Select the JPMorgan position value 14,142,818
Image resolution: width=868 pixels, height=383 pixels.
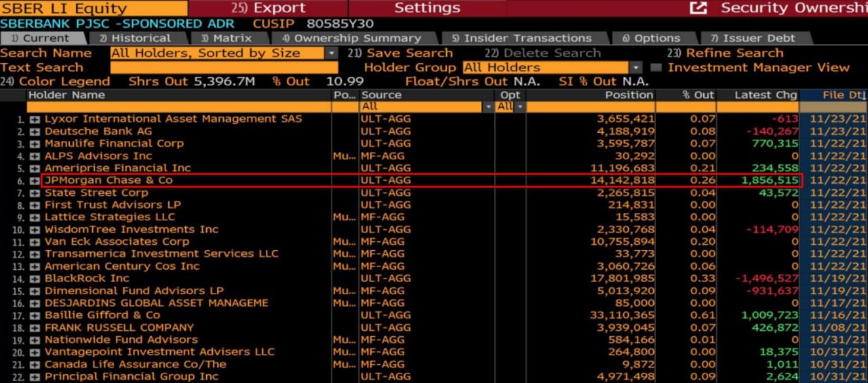623,180
